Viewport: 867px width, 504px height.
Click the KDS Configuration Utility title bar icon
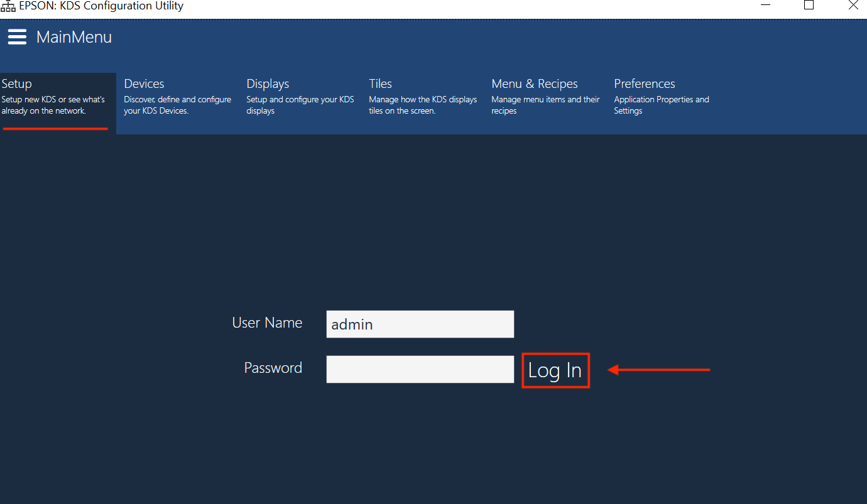coord(8,6)
